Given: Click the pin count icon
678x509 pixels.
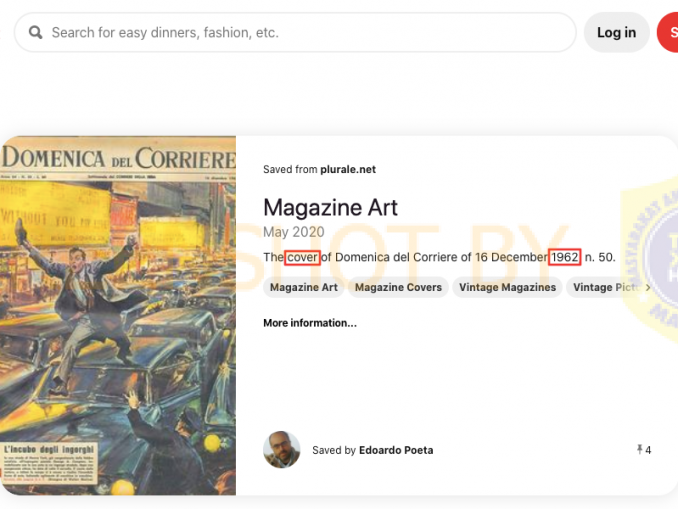Looking at the screenshot, I should (x=640, y=450).
